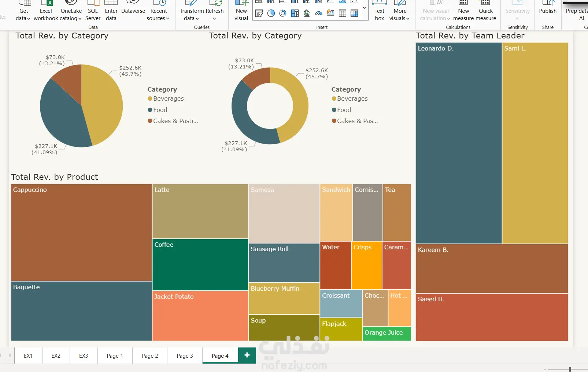Insert a pie chart visual from gallery
This screenshot has width=588, height=372.
(271, 13)
